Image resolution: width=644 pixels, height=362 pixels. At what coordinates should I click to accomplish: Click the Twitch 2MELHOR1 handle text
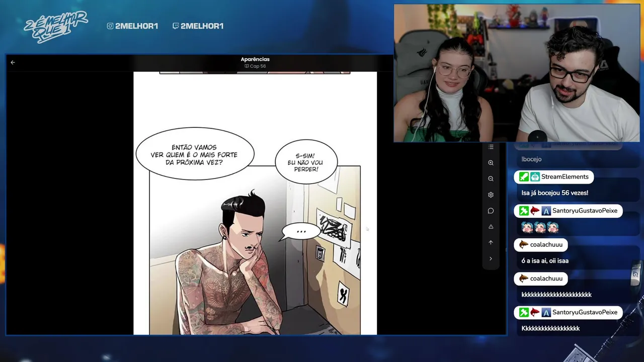click(202, 26)
